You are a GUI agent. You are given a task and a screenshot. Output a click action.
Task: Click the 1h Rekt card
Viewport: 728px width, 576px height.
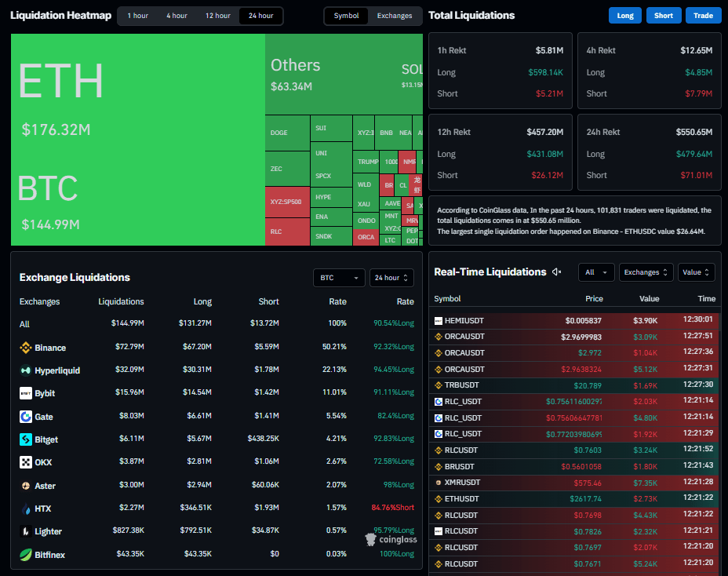[500, 71]
